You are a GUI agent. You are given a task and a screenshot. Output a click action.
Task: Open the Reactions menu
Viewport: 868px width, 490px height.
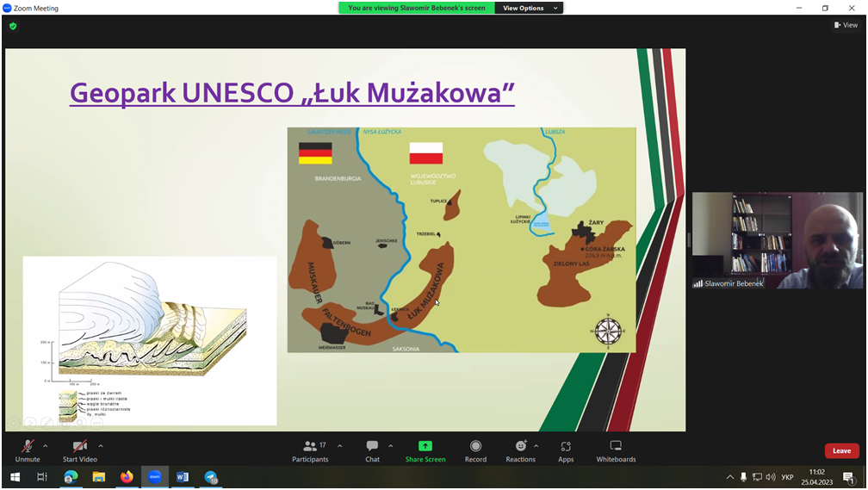[x=520, y=449]
